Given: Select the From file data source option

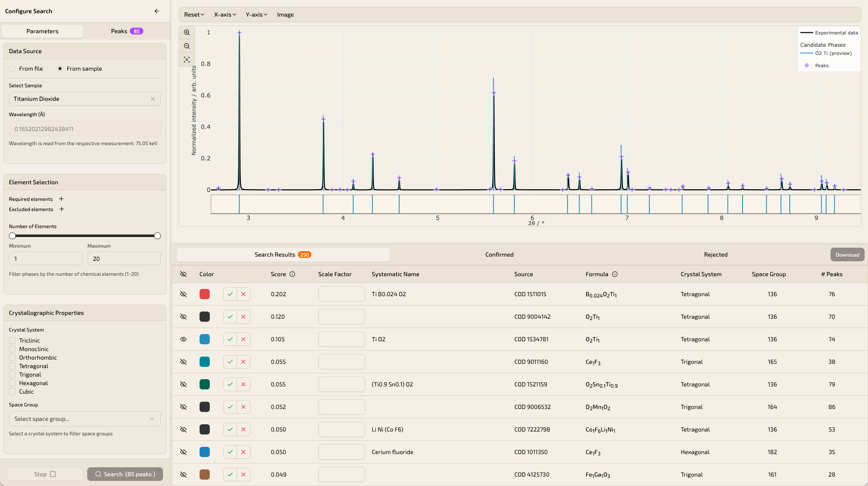Looking at the screenshot, I should (x=13, y=68).
